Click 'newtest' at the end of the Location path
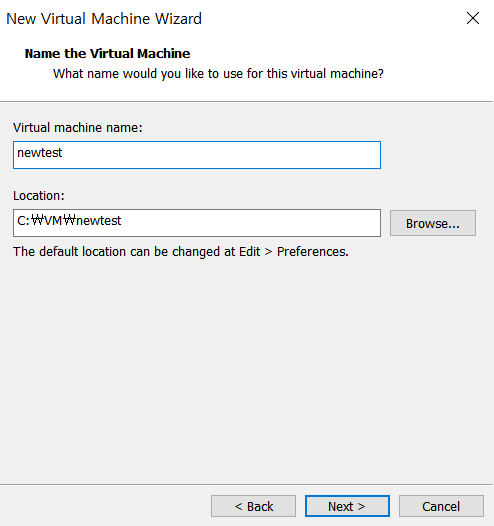The width and height of the screenshot is (494, 526). click(99, 221)
